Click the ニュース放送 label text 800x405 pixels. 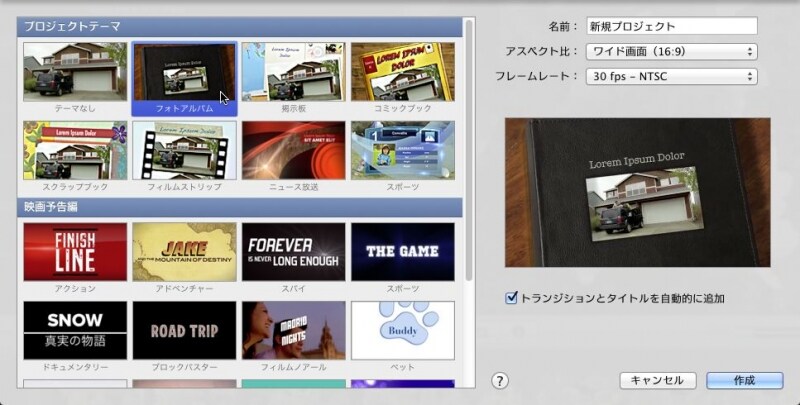pyautogui.click(x=293, y=187)
